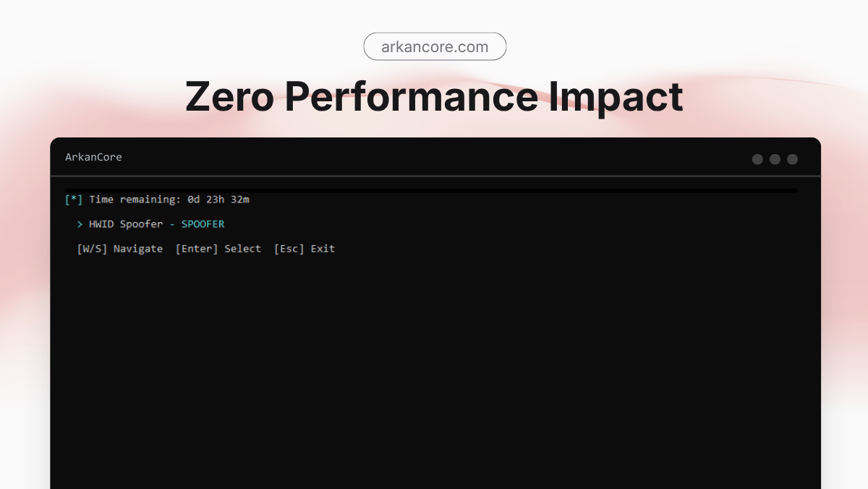
Task: Click the > arrow beside HWID Spoofer
Action: [80, 224]
